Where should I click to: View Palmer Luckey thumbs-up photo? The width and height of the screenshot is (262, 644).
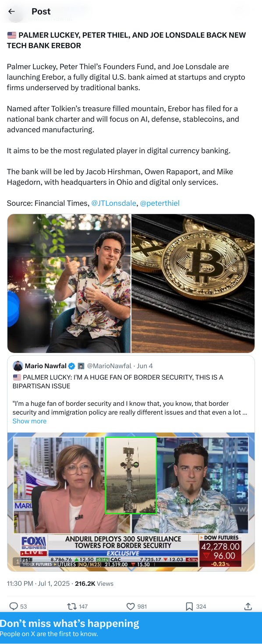pyautogui.click(x=69, y=283)
